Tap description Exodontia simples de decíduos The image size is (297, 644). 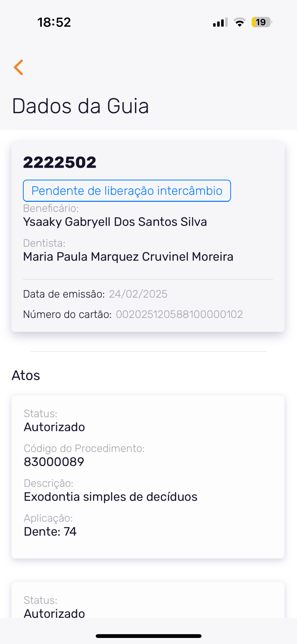(110, 497)
